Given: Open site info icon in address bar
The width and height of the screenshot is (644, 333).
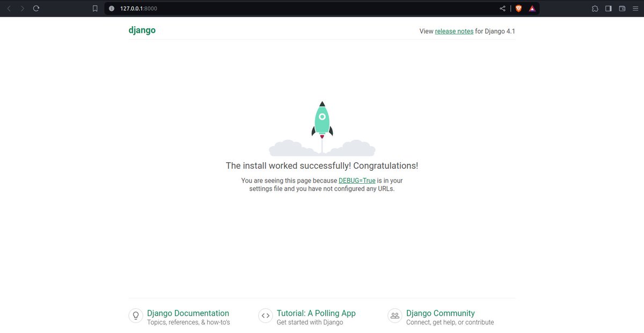Looking at the screenshot, I should pyautogui.click(x=112, y=9).
